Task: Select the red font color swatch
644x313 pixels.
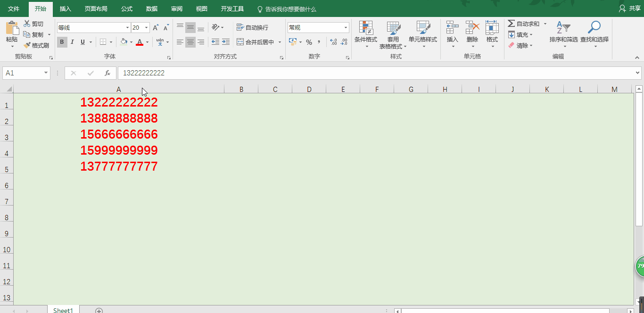Action: 140,42
